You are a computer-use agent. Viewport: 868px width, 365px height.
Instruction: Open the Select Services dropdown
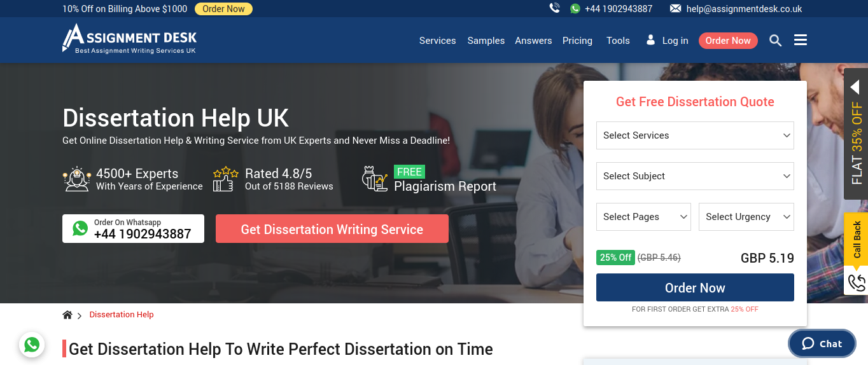click(x=695, y=135)
